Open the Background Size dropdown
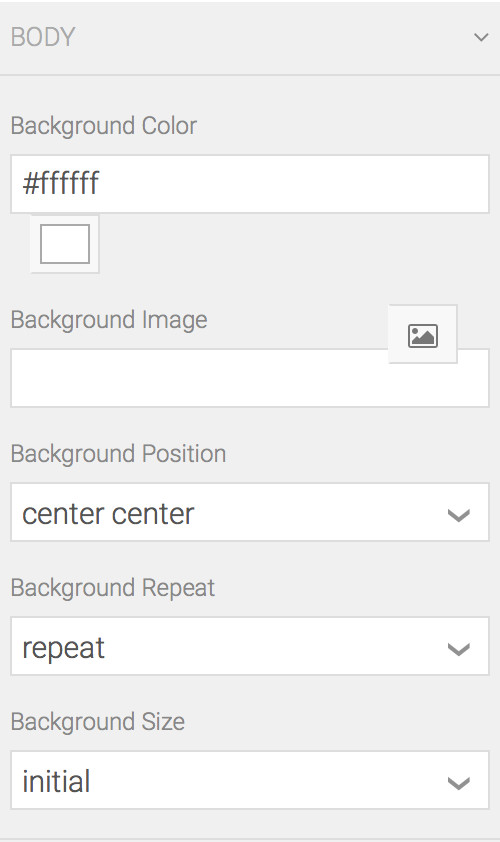 [x=250, y=780]
